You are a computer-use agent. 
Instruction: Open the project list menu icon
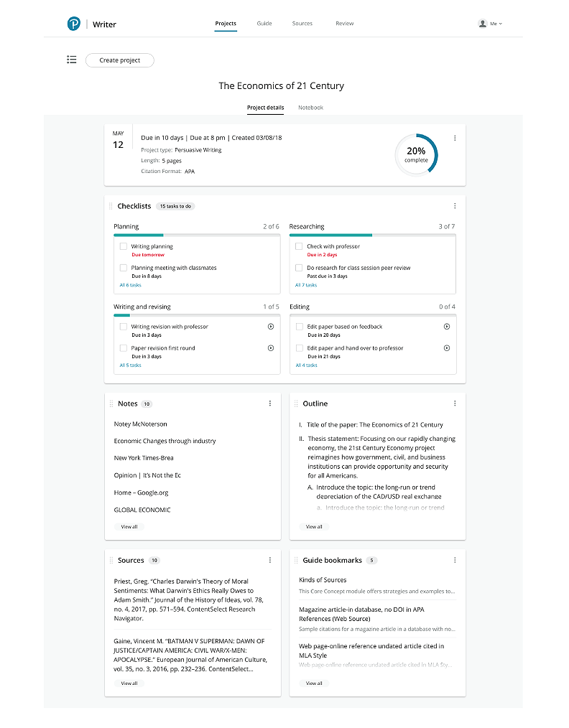(x=72, y=60)
